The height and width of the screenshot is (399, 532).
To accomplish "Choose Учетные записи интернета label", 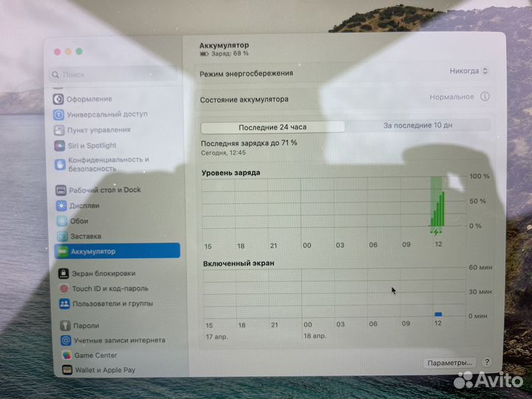I will (x=120, y=340).
